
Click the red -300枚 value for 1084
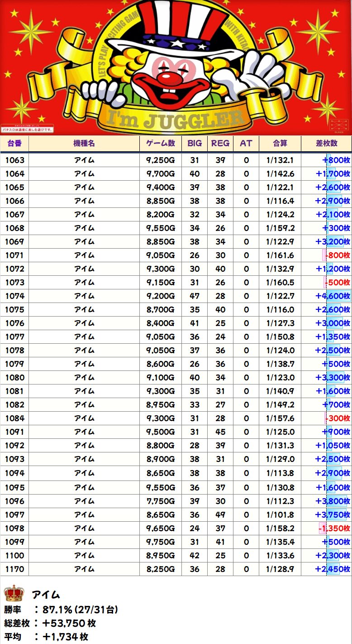338,418
